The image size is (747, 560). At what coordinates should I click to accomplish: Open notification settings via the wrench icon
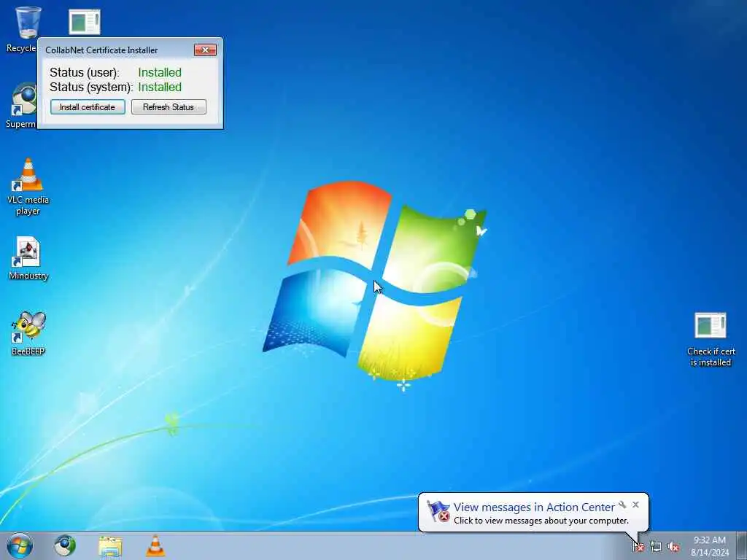coord(622,505)
